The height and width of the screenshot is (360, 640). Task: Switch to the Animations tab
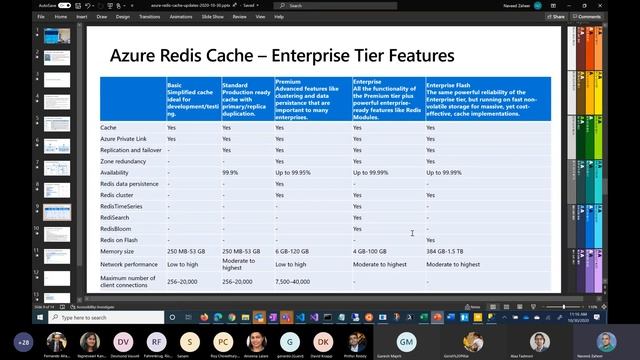pos(181,17)
